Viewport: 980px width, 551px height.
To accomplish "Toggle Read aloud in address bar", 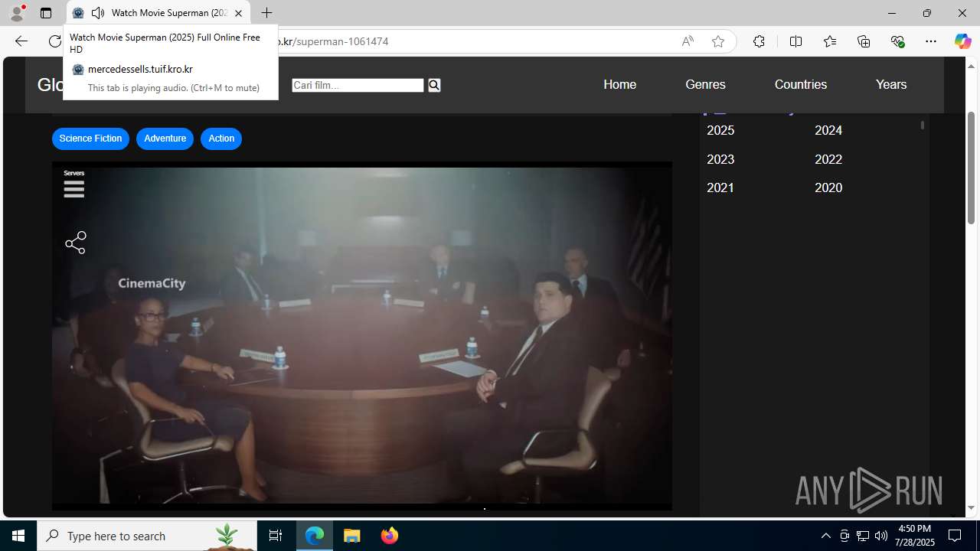I will [x=688, y=41].
